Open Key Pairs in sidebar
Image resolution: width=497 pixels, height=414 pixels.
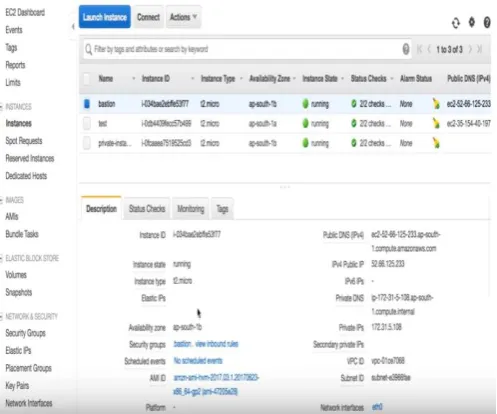coord(17,386)
